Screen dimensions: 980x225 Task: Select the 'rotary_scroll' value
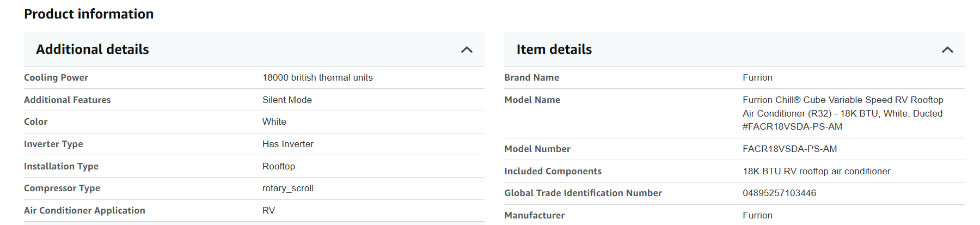pos(288,188)
